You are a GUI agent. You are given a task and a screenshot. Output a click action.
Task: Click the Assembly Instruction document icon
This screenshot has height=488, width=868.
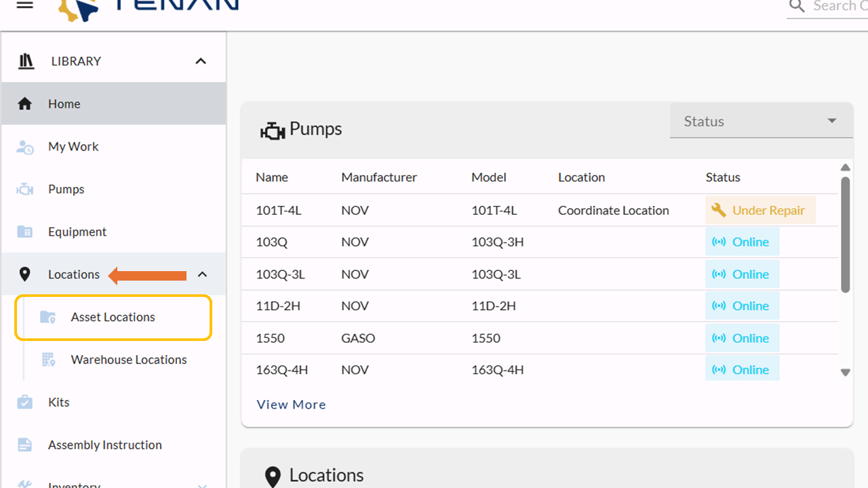tap(25, 445)
